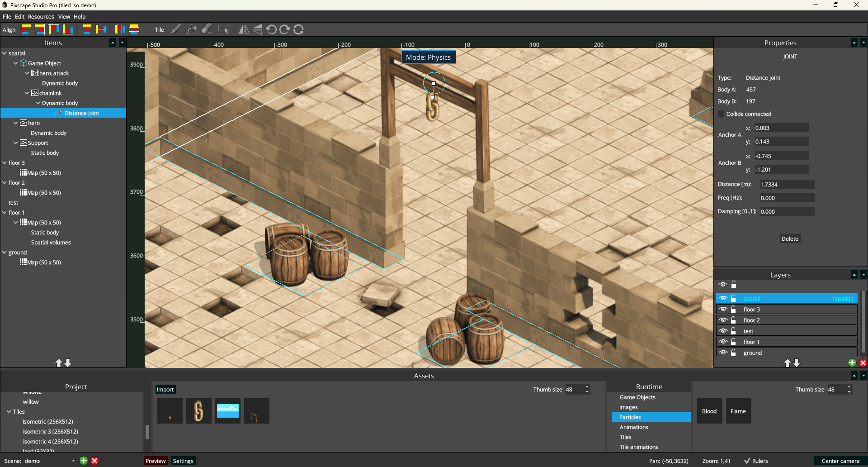Image resolution: width=868 pixels, height=467 pixels.
Task: Collapse the ground tree node
Action: [x=5, y=253]
